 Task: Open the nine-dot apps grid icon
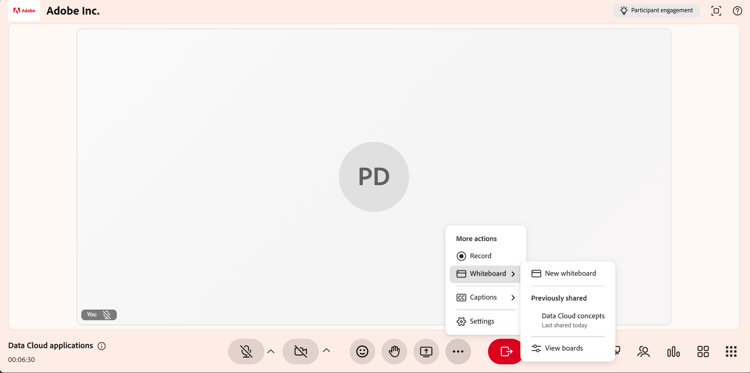coord(731,352)
